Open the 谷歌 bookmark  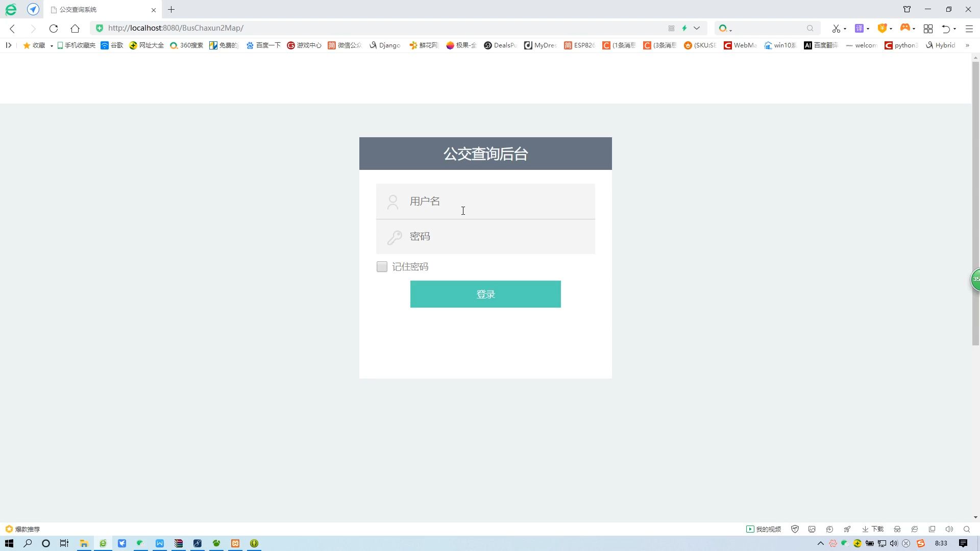pos(112,45)
